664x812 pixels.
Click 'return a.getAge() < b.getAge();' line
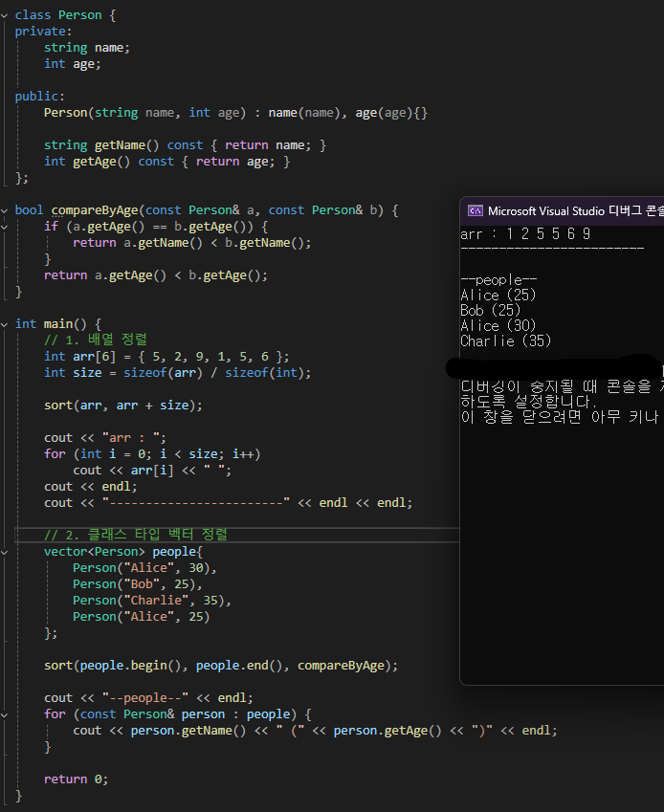pyautogui.click(x=156, y=275)
